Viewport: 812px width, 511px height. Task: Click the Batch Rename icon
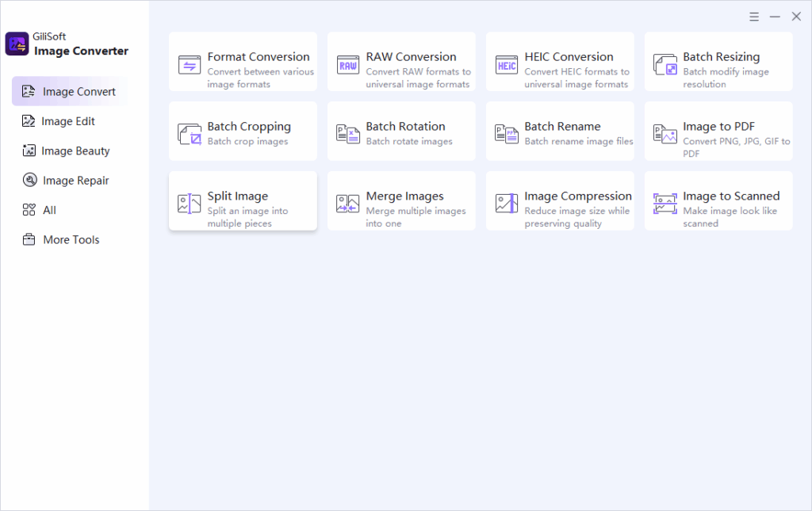click(x=507, y=134)
